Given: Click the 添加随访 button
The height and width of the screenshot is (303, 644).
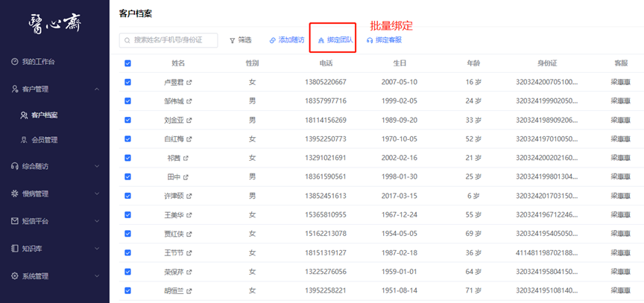Looking at the screenshot, I should [x=287, y=40].
